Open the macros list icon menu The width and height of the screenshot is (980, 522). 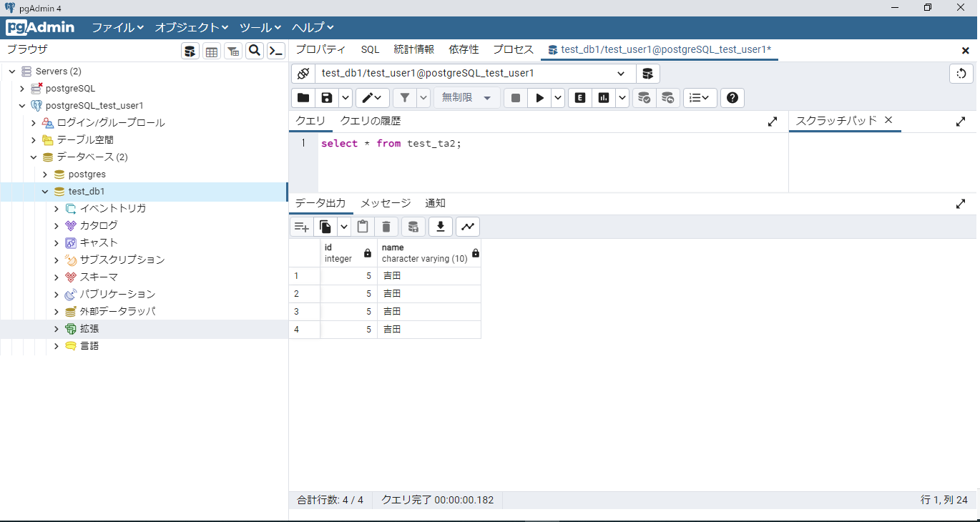tap(700, 98)
